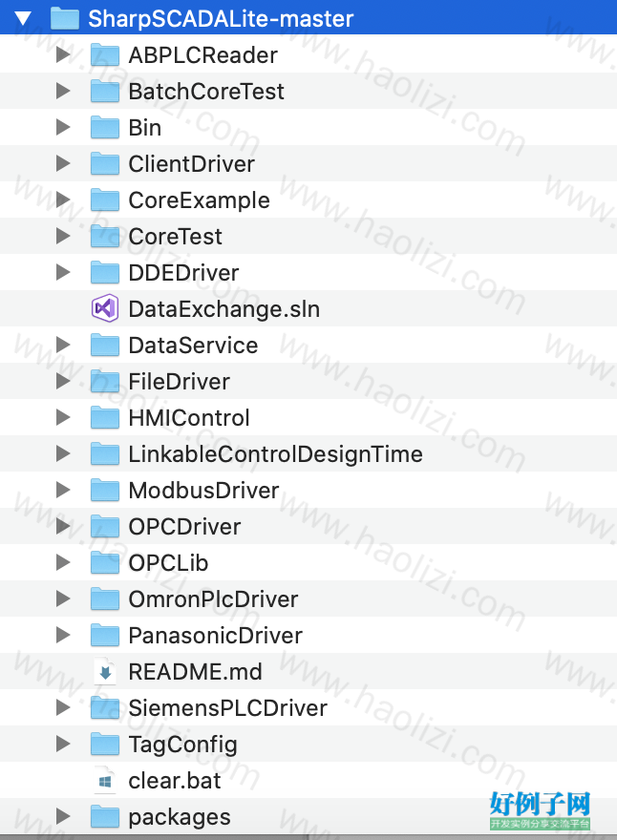
Task: Click the PanasonicDriver folder icon
Action: 105,635
